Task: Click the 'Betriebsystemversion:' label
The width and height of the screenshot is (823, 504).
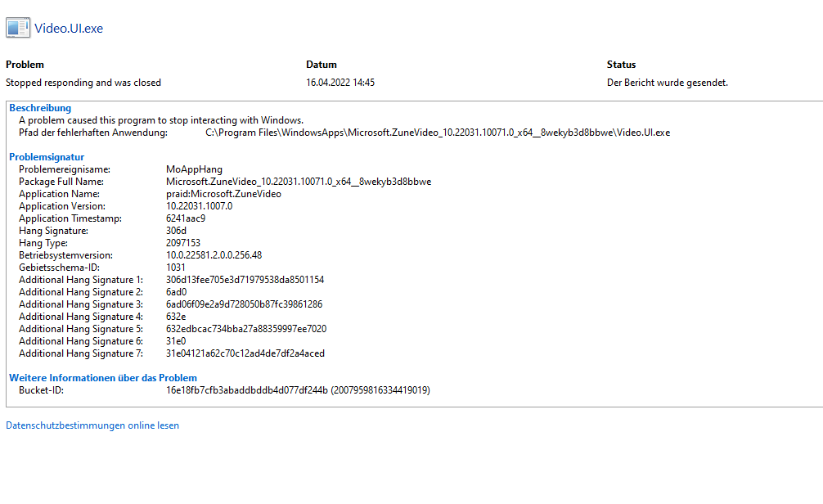Action: click(65, 255)
